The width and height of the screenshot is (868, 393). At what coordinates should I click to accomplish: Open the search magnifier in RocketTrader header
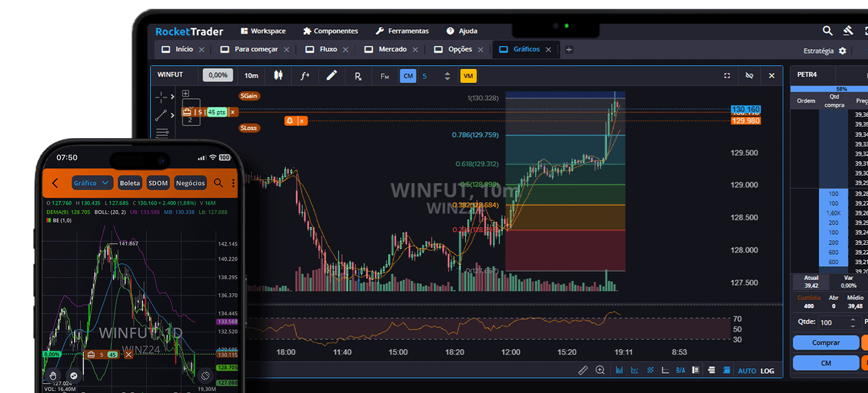coord(828,31)
